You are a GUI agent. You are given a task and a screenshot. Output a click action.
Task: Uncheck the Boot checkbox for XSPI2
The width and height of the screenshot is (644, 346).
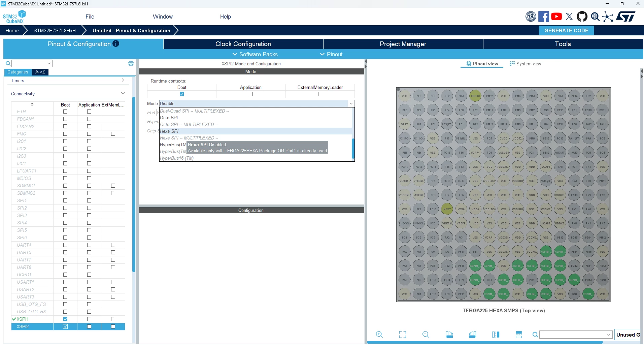coord(65,326)
